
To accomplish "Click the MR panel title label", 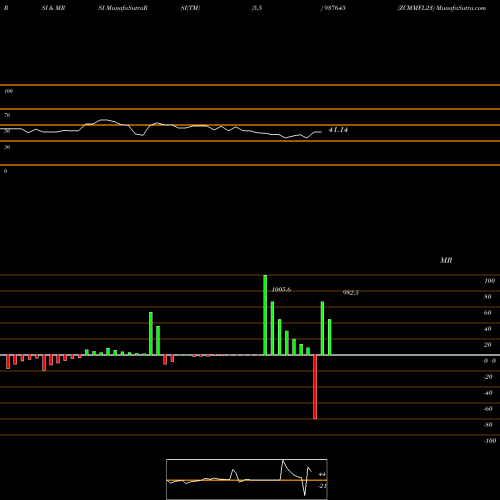I will click(x=446, y=260).
